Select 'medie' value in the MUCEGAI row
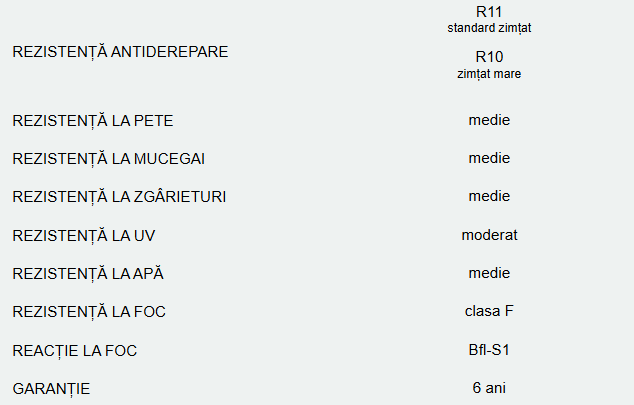 coord(489,159)
